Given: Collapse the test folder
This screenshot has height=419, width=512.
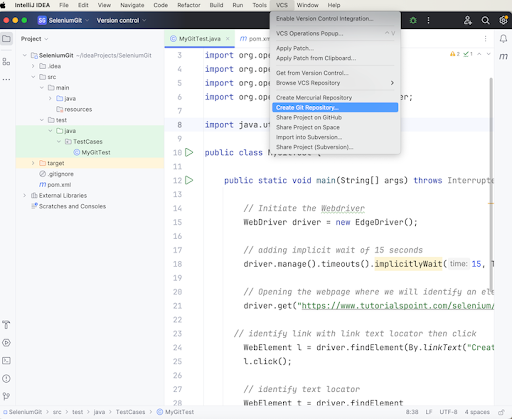Looking at the screenshot, I should (42, 120).
